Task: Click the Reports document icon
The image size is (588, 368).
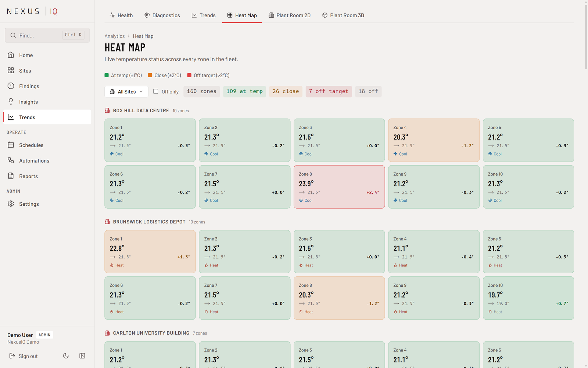Action: click(x=11, y=176)
